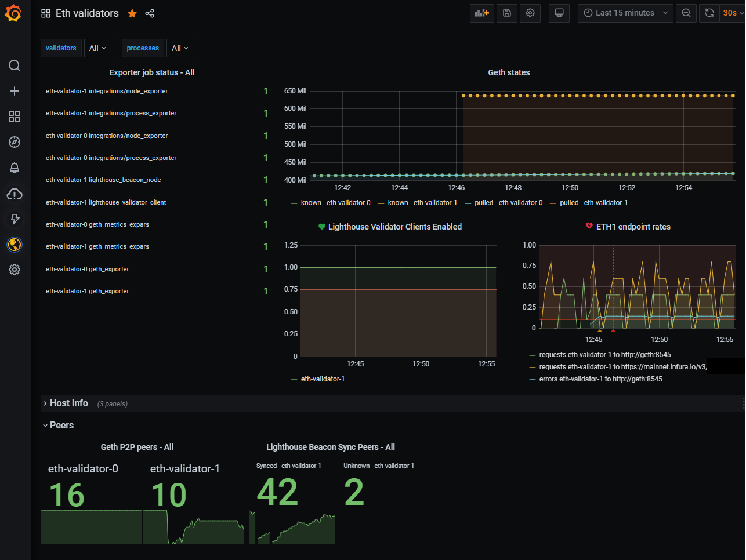
Task: Click the Add panel icon
Action: click(x=481, y=13)
